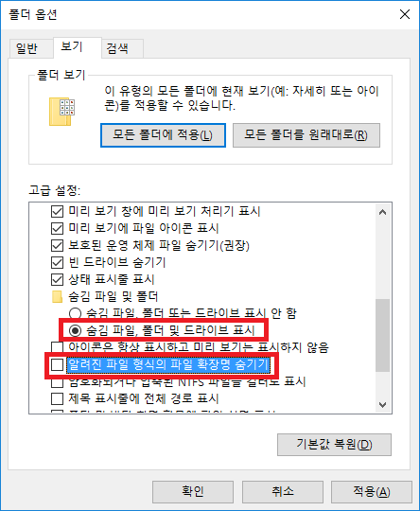Click the folder view icon
The width and height of the screenshot is (420, 511).
(x=61, y=112)
